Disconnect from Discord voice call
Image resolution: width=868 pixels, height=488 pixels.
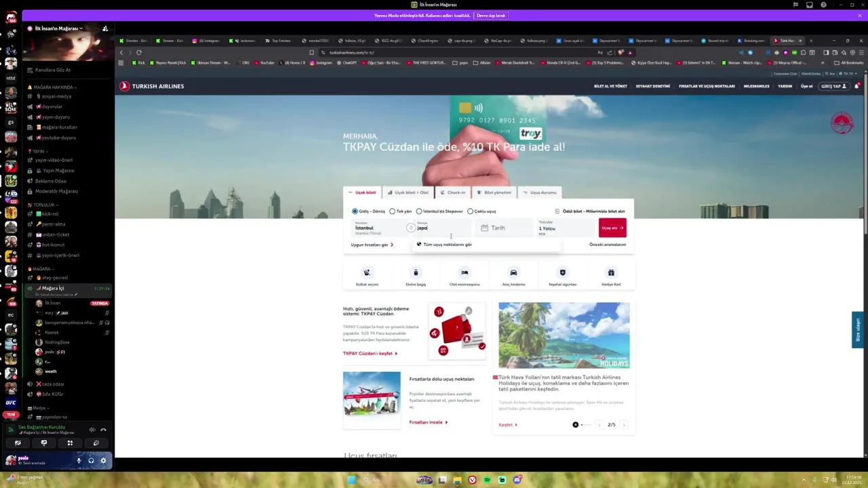(x=103, y=430)
